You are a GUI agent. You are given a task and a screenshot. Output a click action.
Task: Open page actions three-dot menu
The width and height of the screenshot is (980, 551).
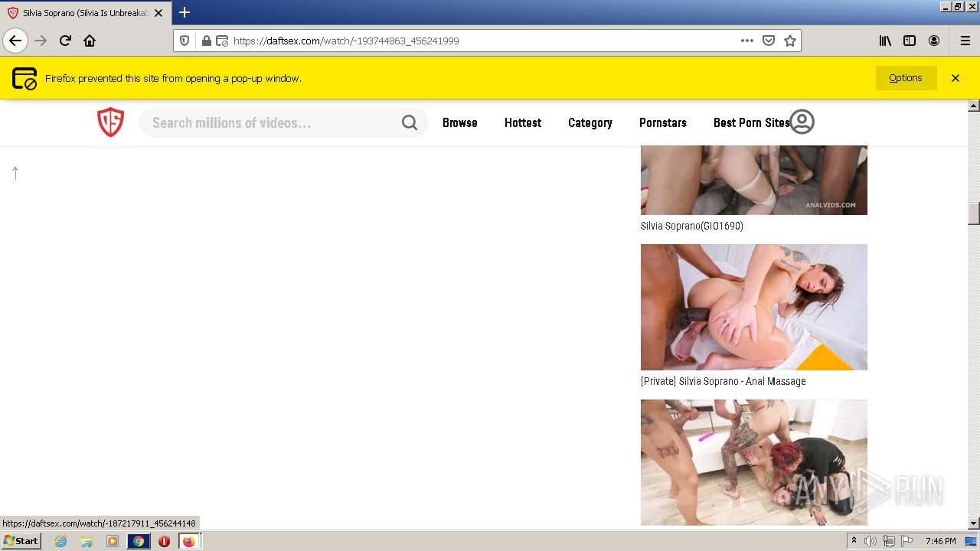[x=747, y=41]
